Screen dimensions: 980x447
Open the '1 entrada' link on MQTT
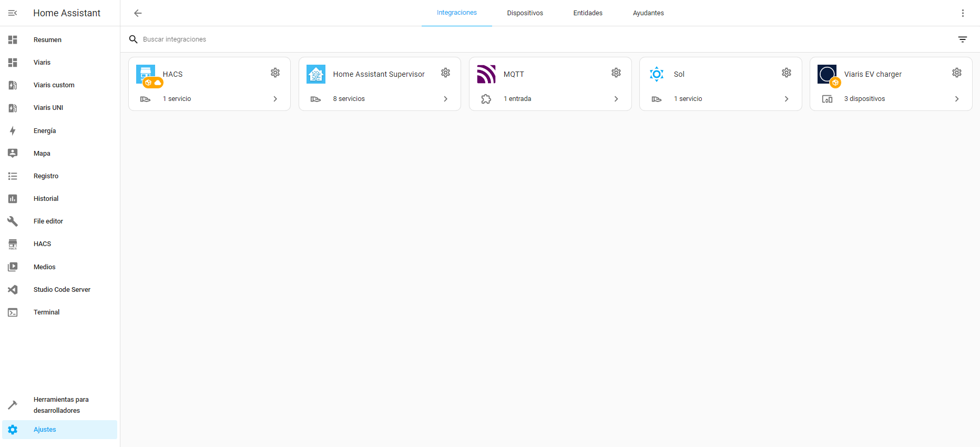[x=517, y=99]
